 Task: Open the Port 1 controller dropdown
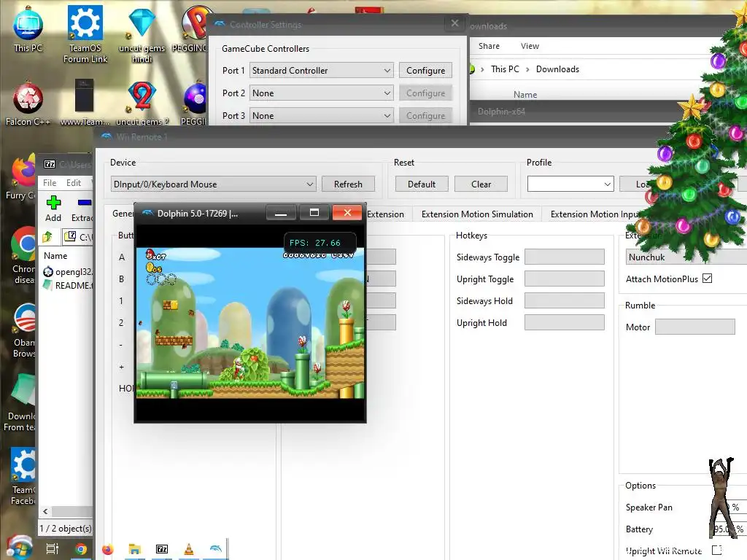click(322, 71)
